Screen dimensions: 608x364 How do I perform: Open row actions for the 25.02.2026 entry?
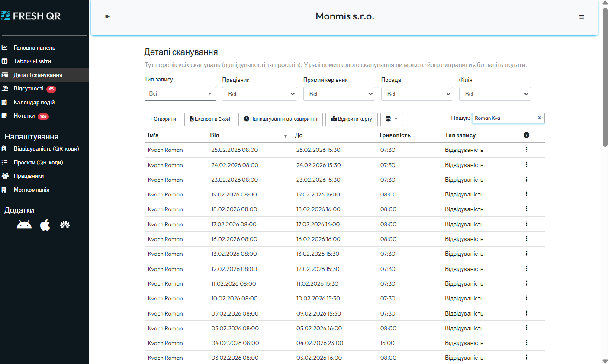(526, 150)
